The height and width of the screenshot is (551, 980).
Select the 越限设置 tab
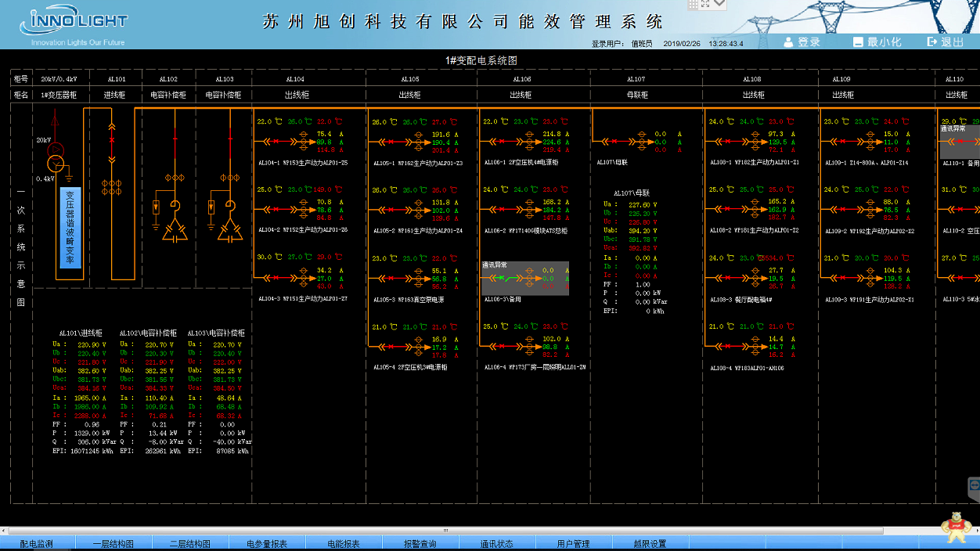pyautogui.click(x=650, y=544)
